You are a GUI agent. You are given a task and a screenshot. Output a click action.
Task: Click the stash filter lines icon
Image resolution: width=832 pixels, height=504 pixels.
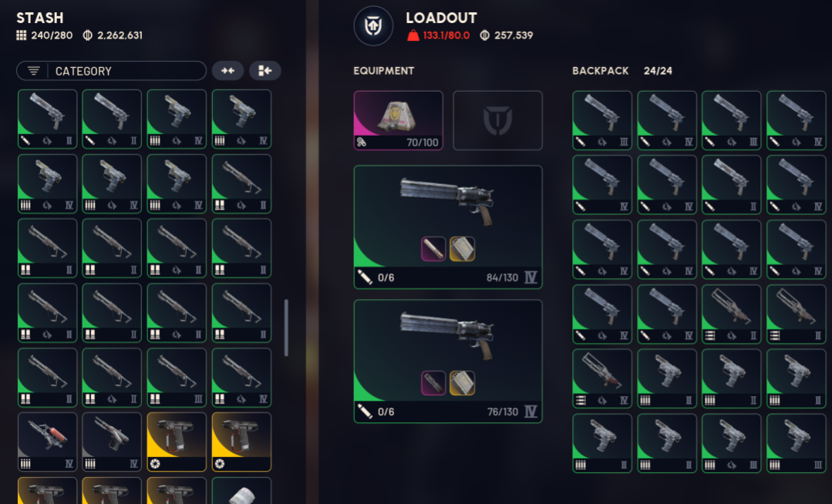[33, 71]
